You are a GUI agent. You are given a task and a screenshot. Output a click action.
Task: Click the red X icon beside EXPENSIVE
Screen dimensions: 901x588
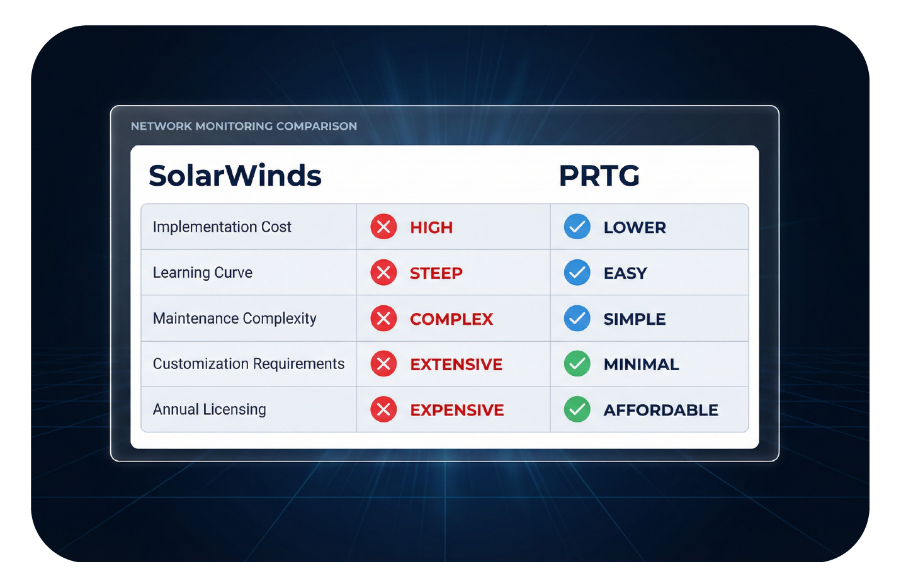click(383, 410)
